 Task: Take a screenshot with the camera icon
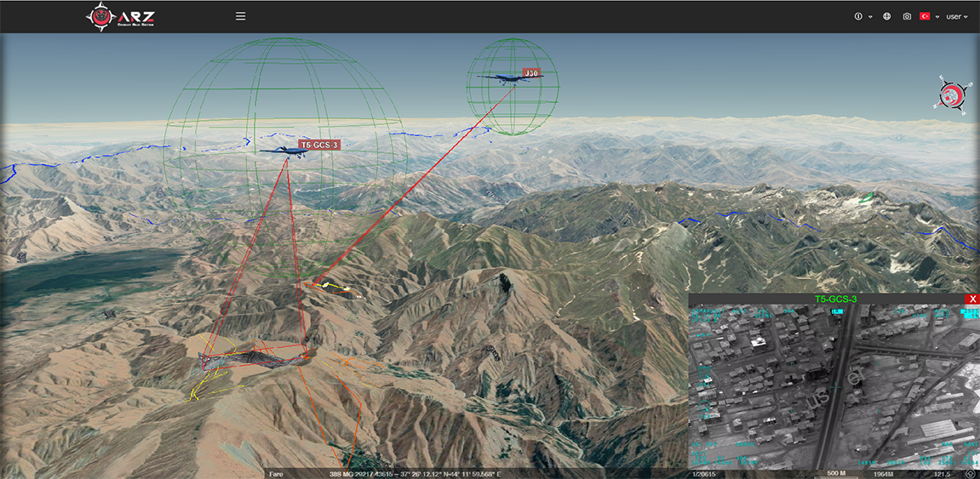click(x=907, y=16)
